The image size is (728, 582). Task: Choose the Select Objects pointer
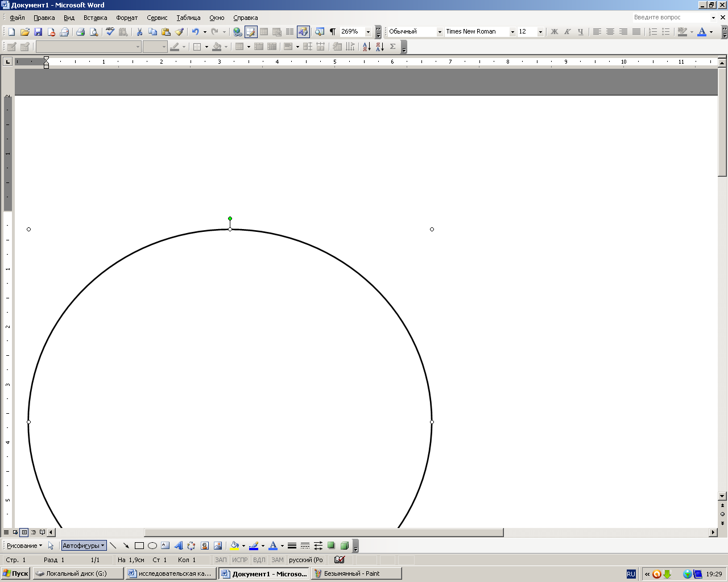(x=51, y=546)
